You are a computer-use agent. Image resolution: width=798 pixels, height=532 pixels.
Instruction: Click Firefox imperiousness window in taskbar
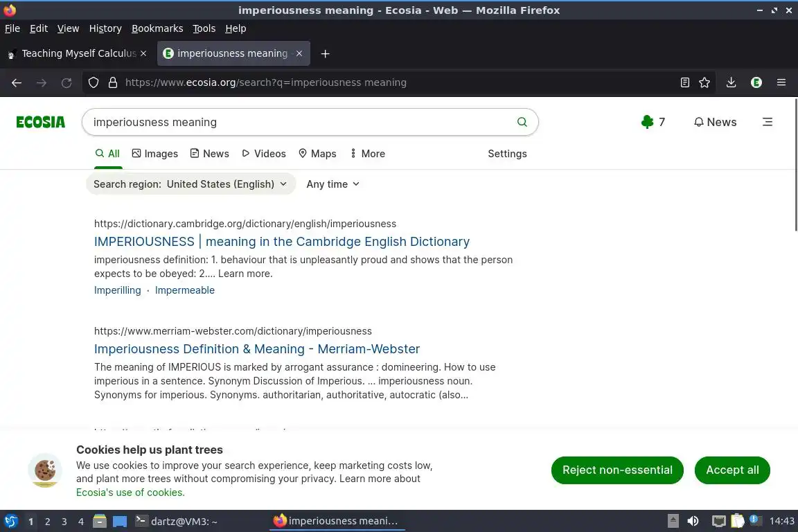[337, 521]
